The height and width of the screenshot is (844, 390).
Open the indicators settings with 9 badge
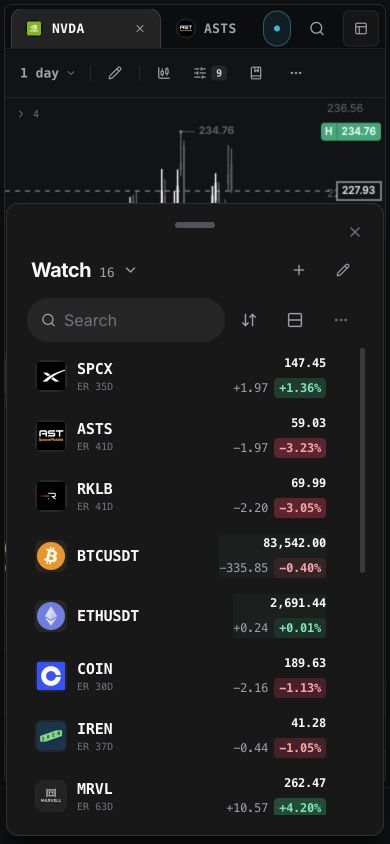pyautogui.click(x=209, y=73)
